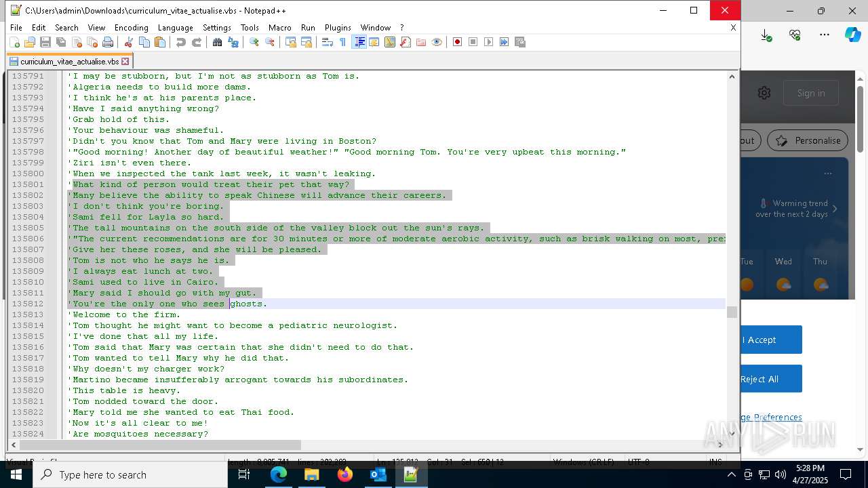Open the Plugins menu
The height and width of the screenshot is (488, 868).
coord(338,28)
